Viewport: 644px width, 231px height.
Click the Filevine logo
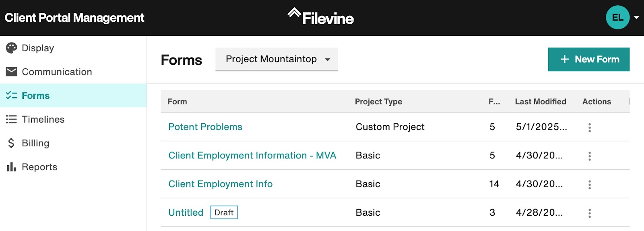(321, 17)
